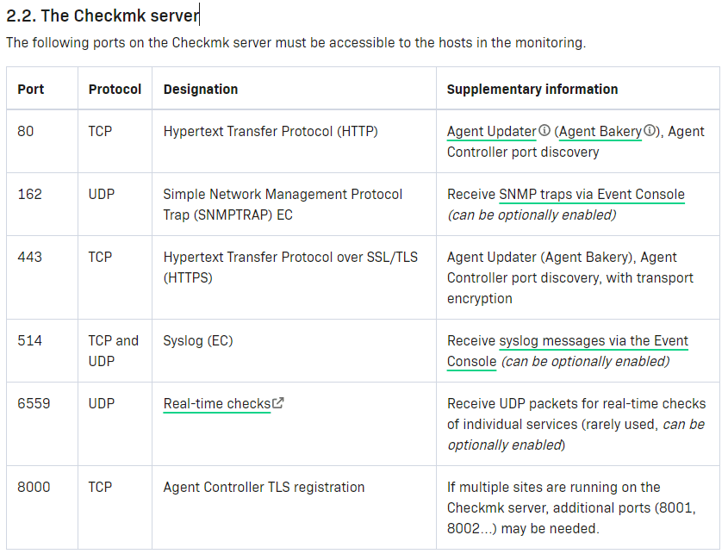Click the 'Syslog (EC)' designation cell
The image size is (728, 560).
click(198, 340)
